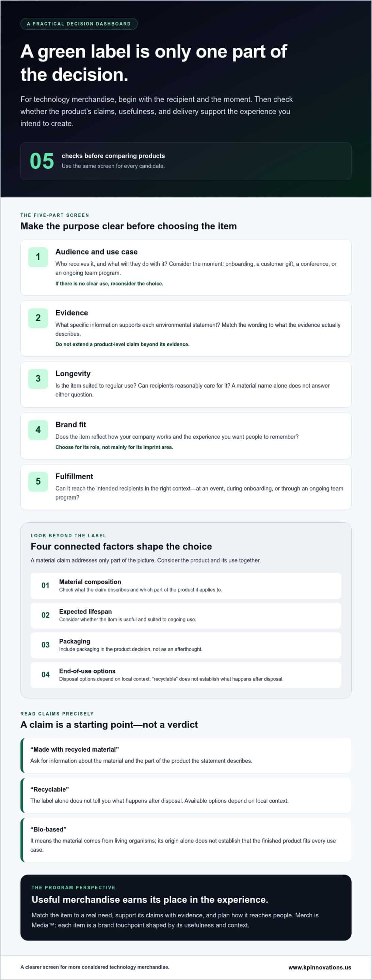Select the "Bio-based" claim card
Viewport: 372px width, 980px height.
pyautogui.click(x=186, y=839)
